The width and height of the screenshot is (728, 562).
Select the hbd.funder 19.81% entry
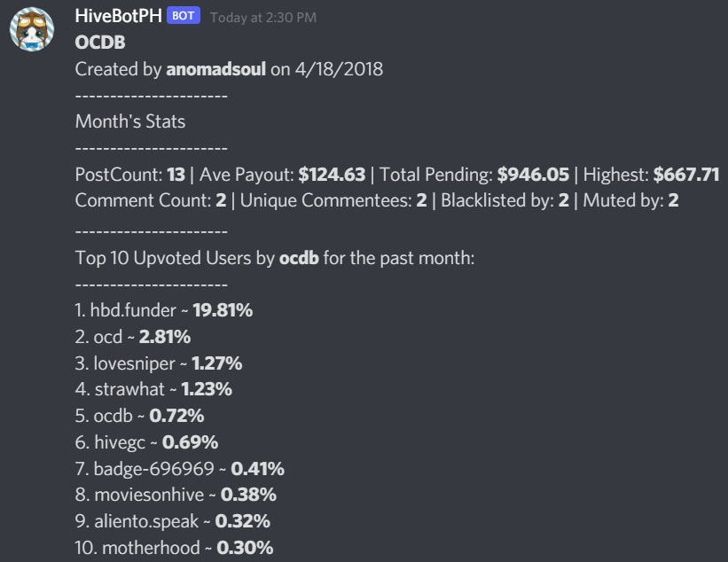click(x=163, y=310)
